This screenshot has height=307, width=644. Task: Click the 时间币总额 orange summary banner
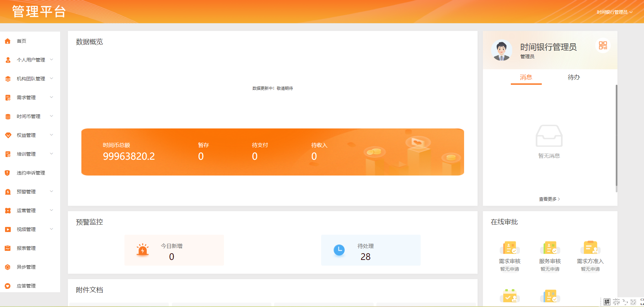272,152
